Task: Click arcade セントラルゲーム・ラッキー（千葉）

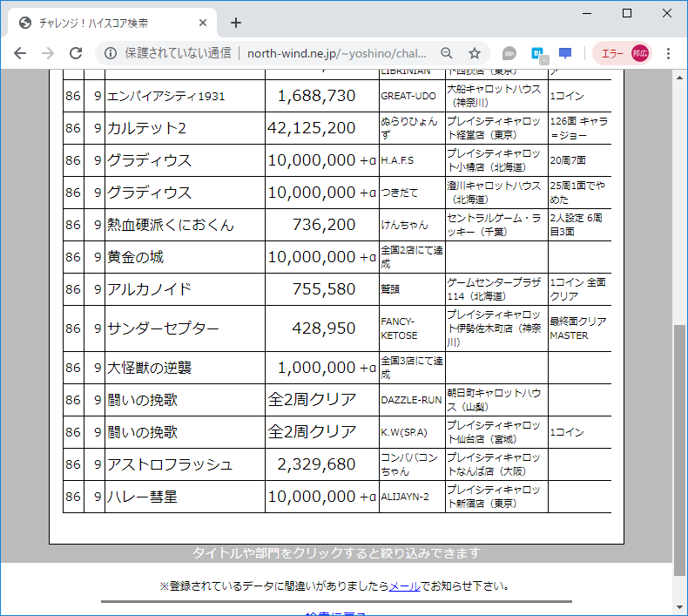Action: (494, 225)
